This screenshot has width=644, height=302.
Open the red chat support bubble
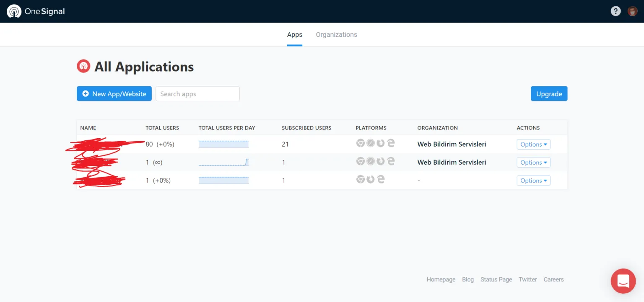click(623, 281)
